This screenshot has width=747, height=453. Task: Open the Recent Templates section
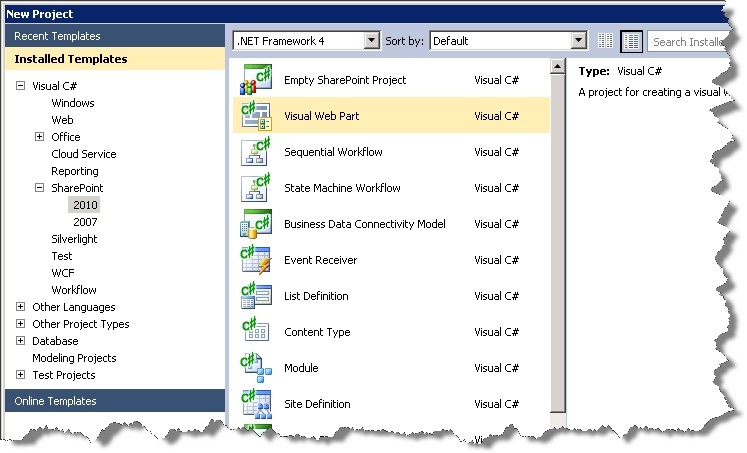tap(115, 36)
